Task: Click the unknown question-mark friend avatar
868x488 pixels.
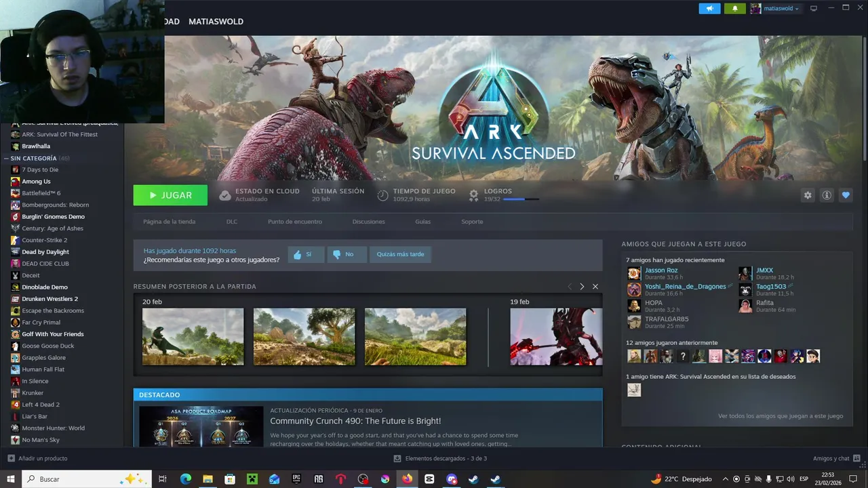Action: click(x=683, y=356)
